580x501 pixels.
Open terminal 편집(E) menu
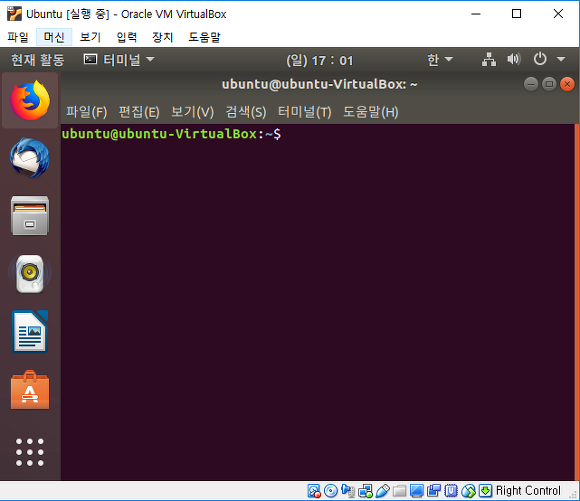pos(139,112)
